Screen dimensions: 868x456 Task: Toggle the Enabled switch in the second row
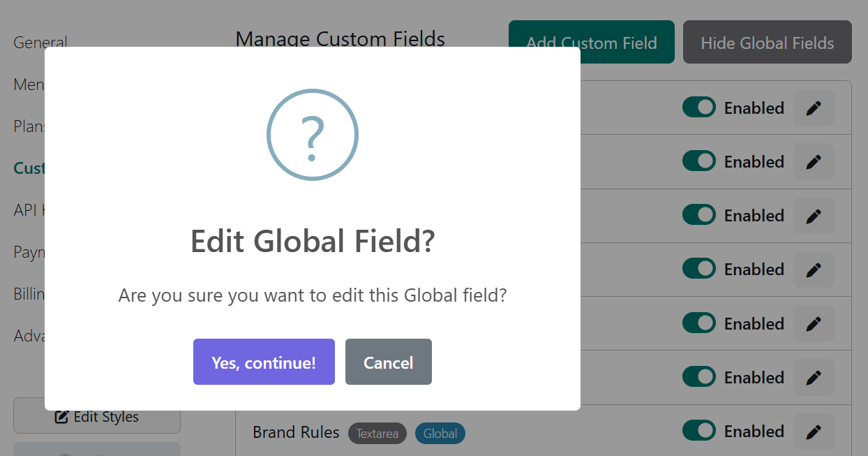click(699, 161)
